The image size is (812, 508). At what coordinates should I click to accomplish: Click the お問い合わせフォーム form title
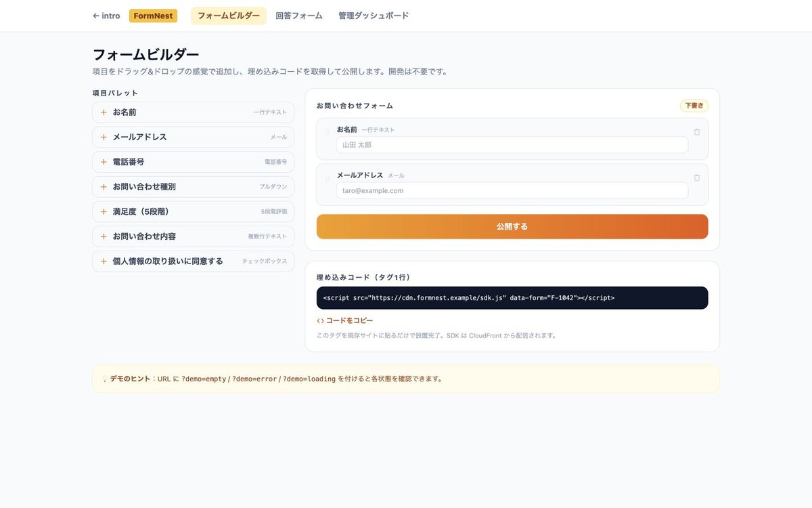[355, 106]
